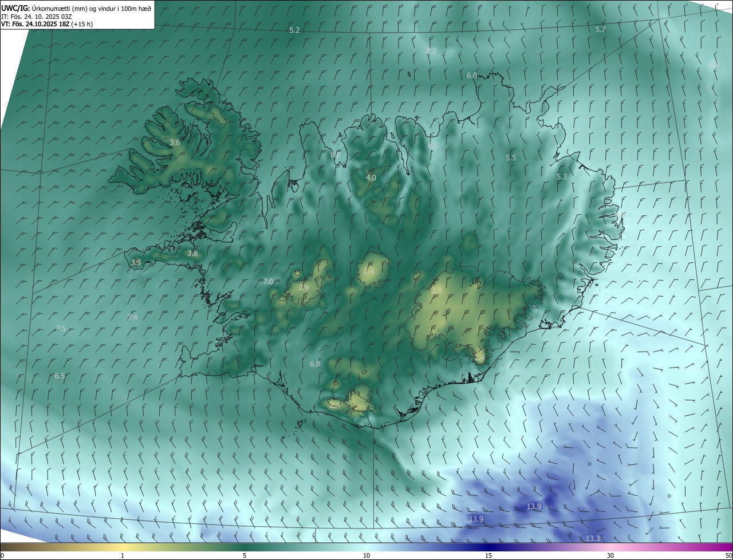
Task: Click the 1 tick on the color scale
Action: click(x=123, y=555)
